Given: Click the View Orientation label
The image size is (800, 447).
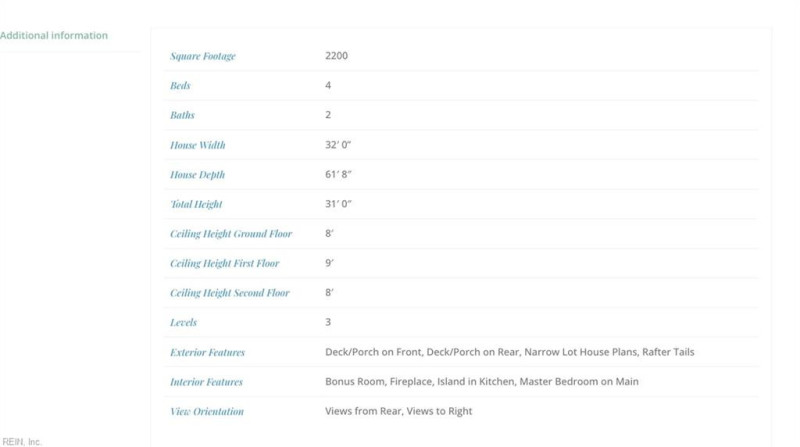Looking at the screenshot, I should click(x=207, y=411).
